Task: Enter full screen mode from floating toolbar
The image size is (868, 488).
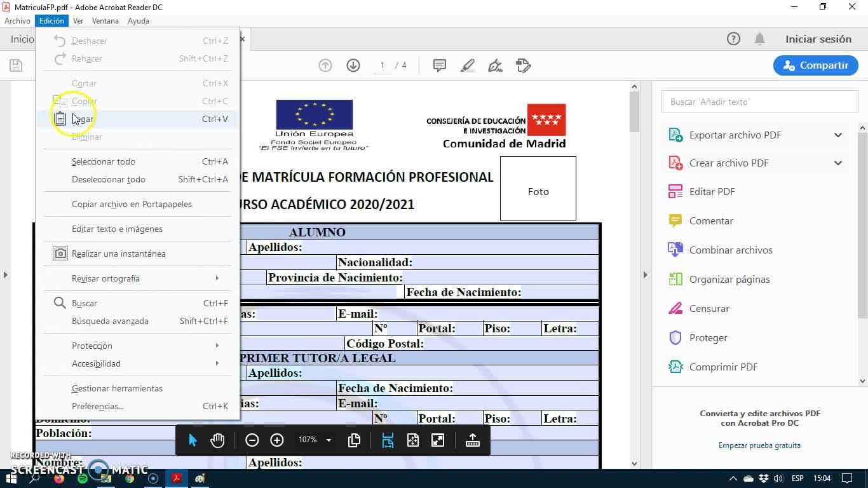Action: 438,440
